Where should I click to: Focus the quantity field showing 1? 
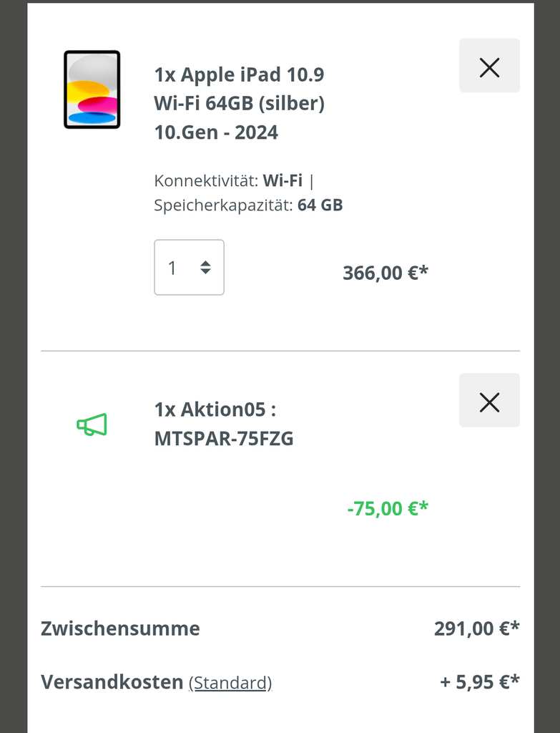(x=189, y=268)
